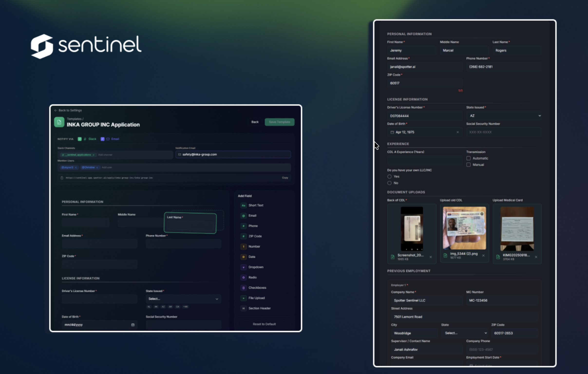Screen dimensions: 588x374
Task: Click the Short Text field type icon
Action: pyautogui.click(x=243, y=205)
